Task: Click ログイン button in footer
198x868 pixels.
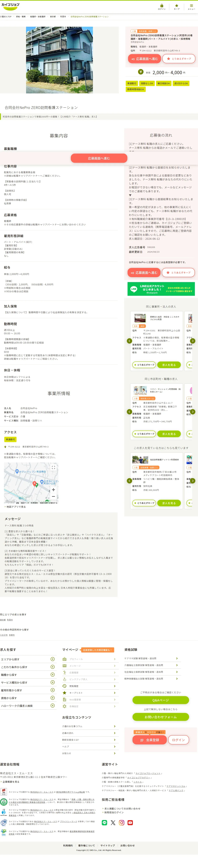Action: 178,740
